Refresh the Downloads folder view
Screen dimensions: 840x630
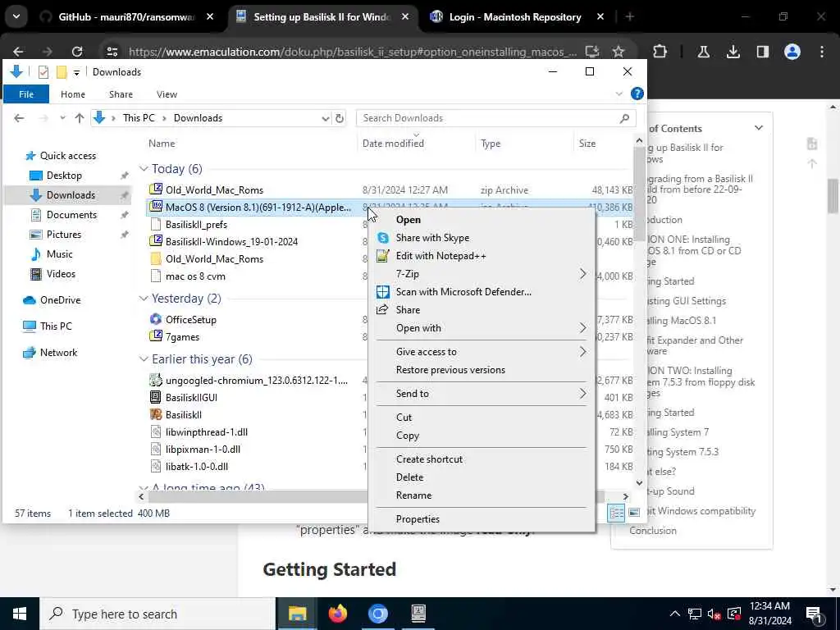pyautogui.click(x=339, y=118)
